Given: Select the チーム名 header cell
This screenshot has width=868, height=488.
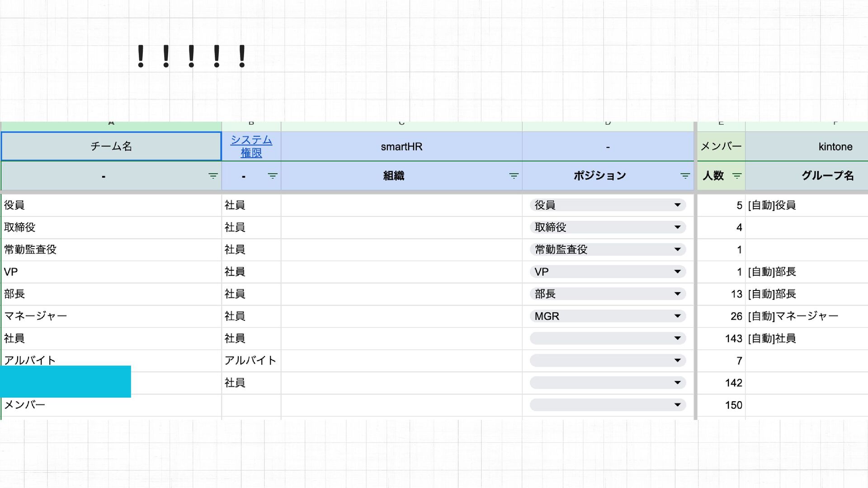Looking at the screenshot, I should coord(111,146).
